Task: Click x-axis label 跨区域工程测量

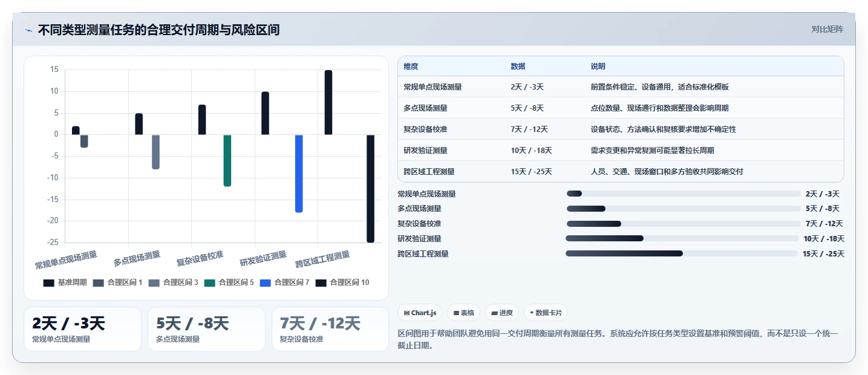Action: 323,259
